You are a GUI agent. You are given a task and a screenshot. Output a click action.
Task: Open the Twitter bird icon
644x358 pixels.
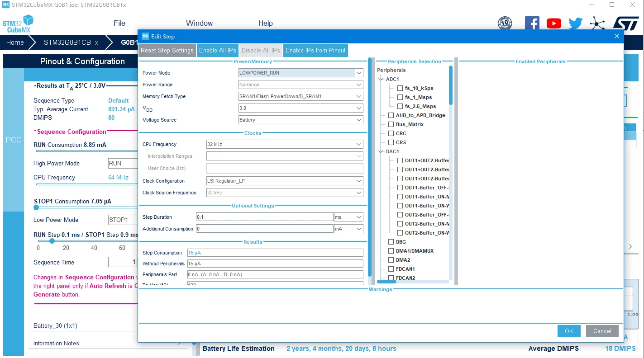click(x=575, y=24)
